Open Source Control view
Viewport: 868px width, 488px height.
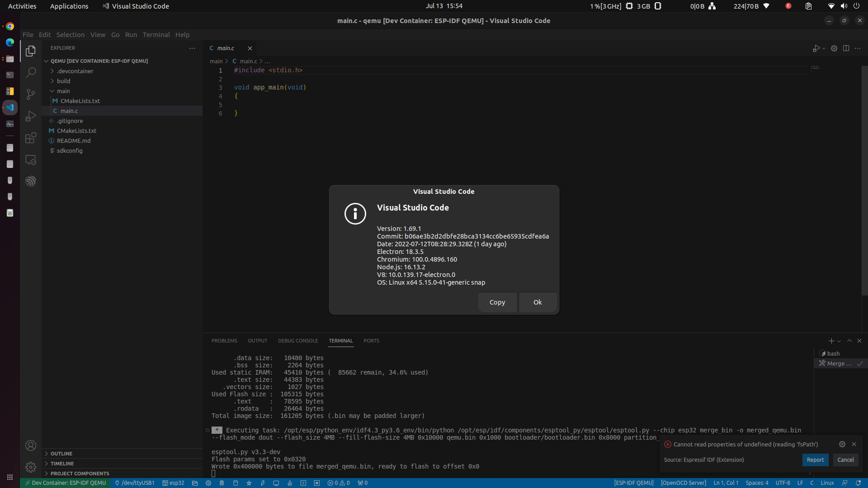(30, 94)
